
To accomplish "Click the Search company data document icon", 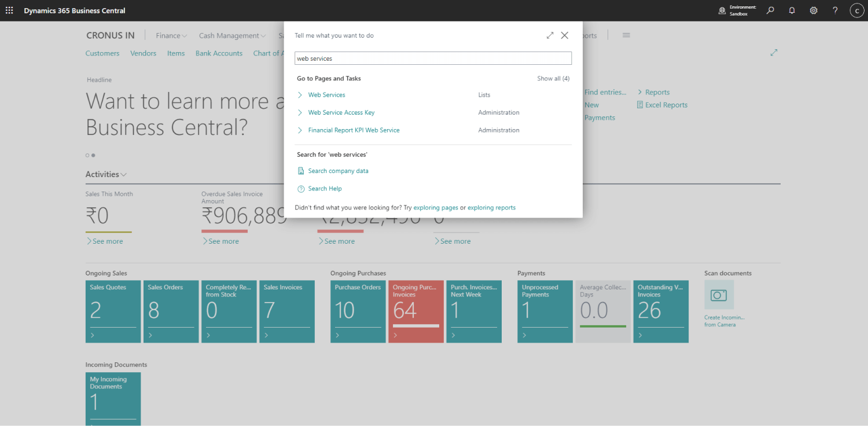I will coord(300,171).
